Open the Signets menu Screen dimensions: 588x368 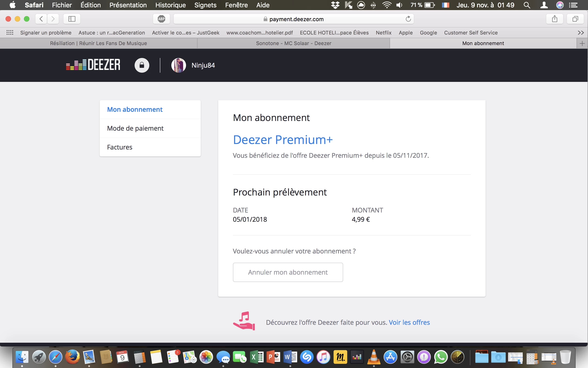205,5
